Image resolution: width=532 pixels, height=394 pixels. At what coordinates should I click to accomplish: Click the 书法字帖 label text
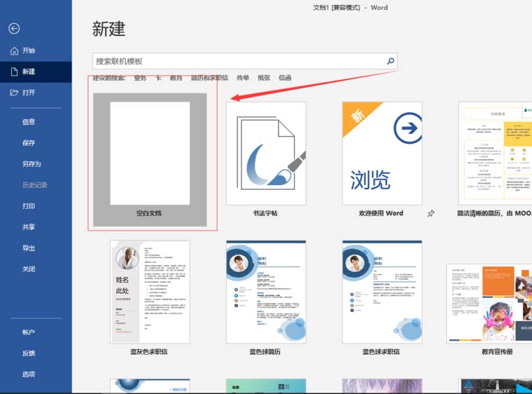tap(265, 213)
